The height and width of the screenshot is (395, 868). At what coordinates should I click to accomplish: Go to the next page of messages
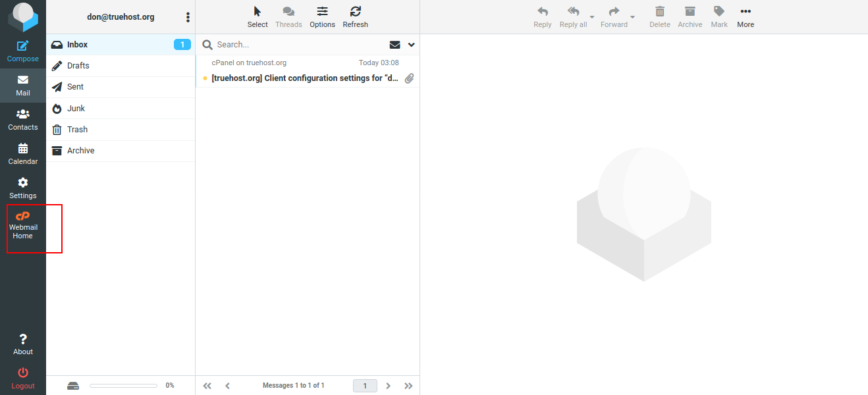pos(389,386)
